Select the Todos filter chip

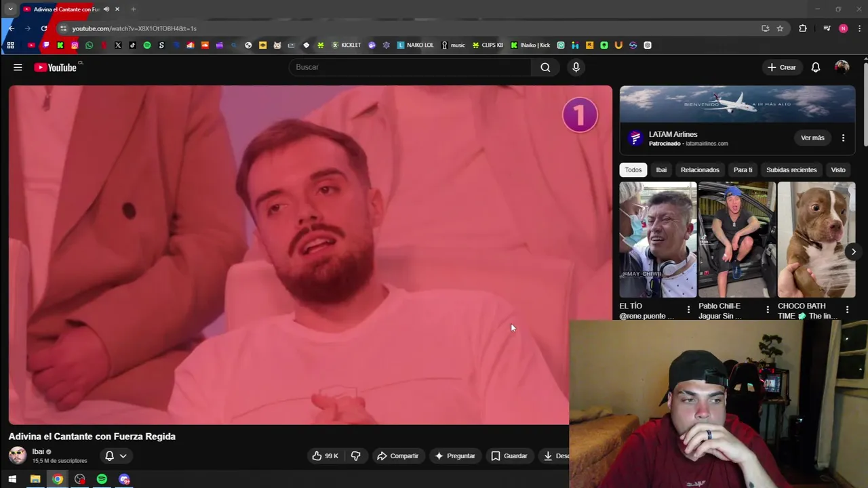click(633, 170)
